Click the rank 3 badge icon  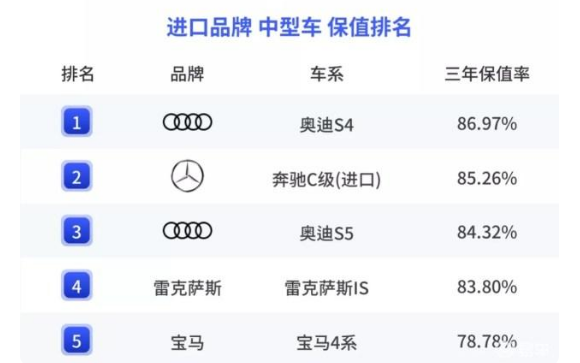pos(77,231)
